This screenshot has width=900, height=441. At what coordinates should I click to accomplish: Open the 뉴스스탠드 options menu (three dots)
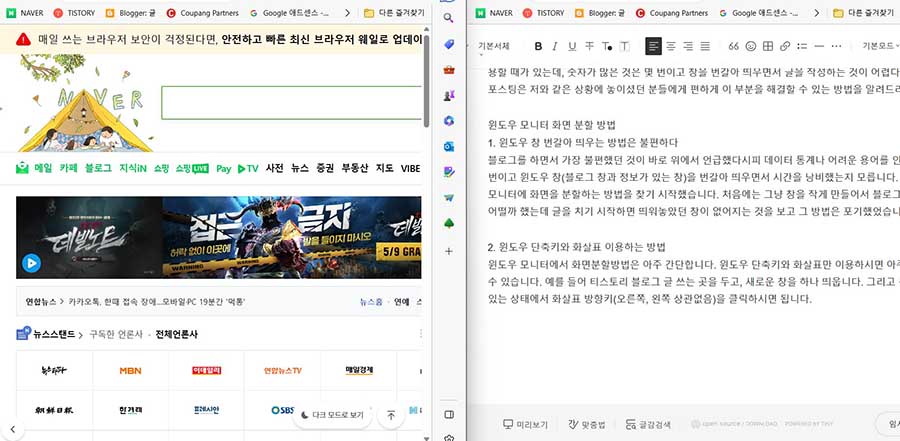click(x=421, y=334)
